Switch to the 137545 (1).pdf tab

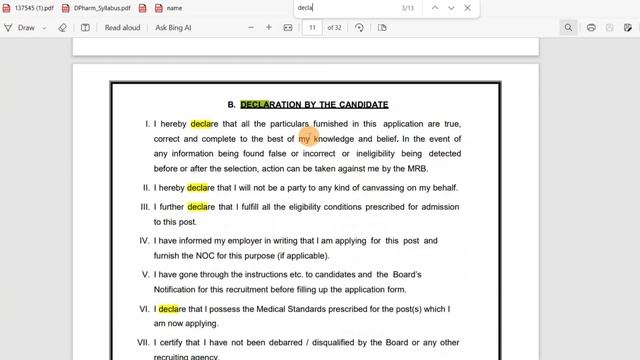28,8
